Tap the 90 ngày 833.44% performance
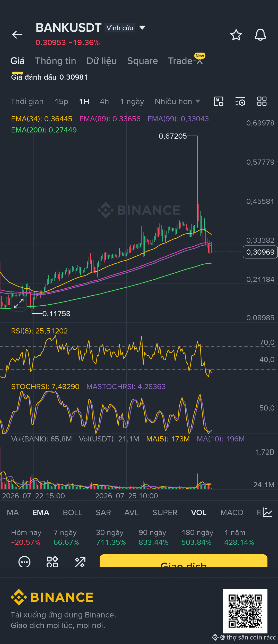This screenshot has height=644, width=278. click(153, 537)
